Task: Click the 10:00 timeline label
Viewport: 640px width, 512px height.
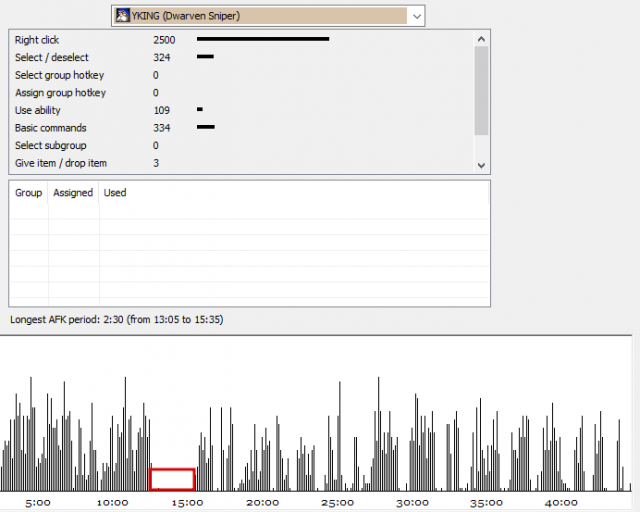Action: [112, 503]
